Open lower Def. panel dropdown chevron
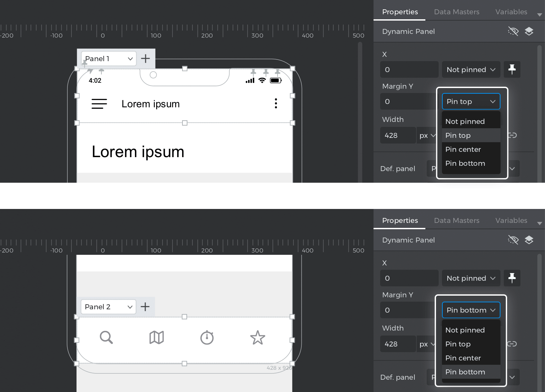This screenshot has height=392, width=545. click(512, 377)
